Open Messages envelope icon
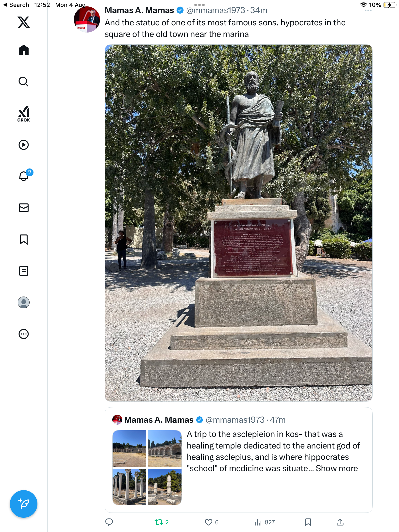The height and width of the screenshot is (532, 399). [x=24, y=208]
